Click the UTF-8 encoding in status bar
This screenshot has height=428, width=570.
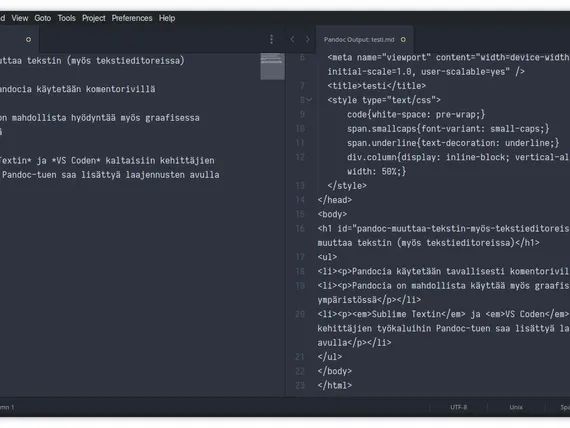tap(459, 407)
